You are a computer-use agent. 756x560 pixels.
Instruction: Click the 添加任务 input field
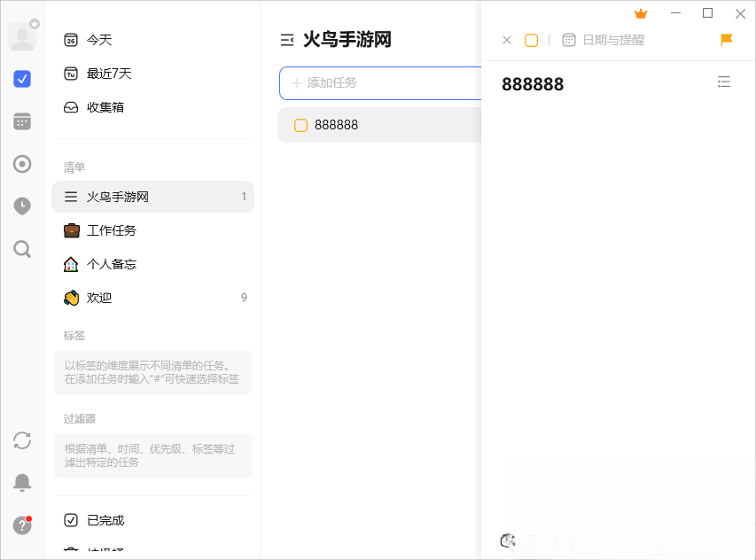380,83
